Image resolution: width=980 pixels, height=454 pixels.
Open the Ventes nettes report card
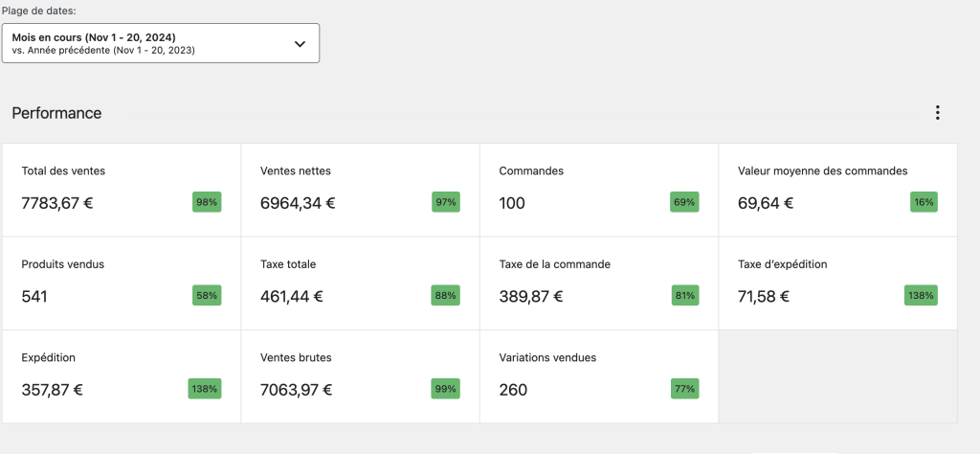tap(359, 190)
